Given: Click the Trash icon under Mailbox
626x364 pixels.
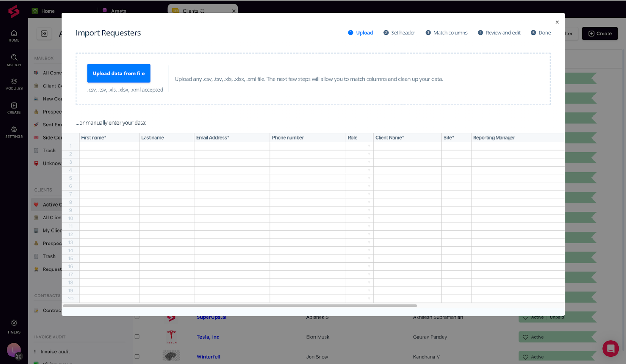Looking at the screenshot, I should (x=36, y=151).
